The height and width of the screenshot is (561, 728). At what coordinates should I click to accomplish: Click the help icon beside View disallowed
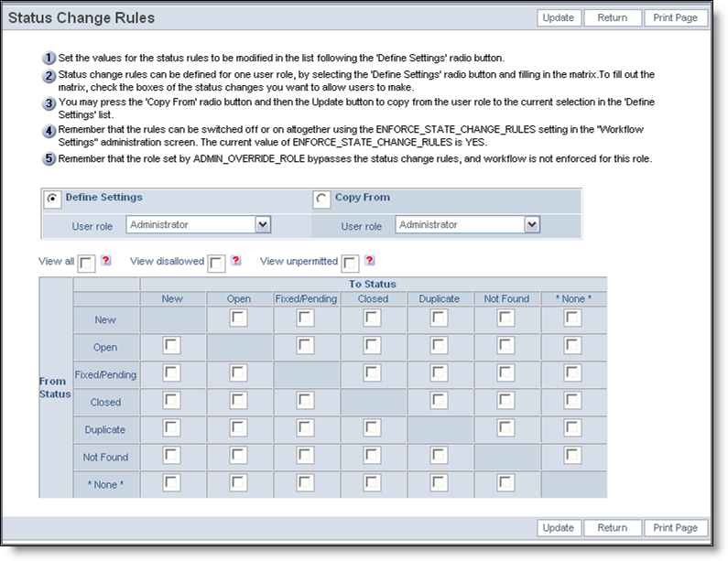point(236,261)
